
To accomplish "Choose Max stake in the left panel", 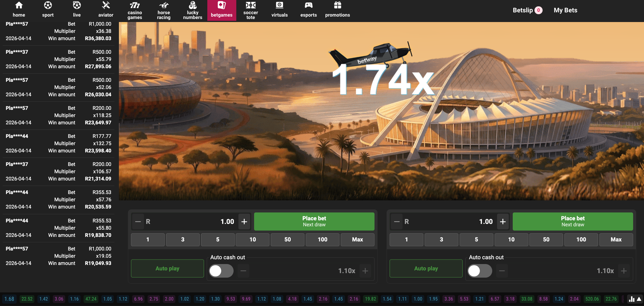I will click(358, 240).
